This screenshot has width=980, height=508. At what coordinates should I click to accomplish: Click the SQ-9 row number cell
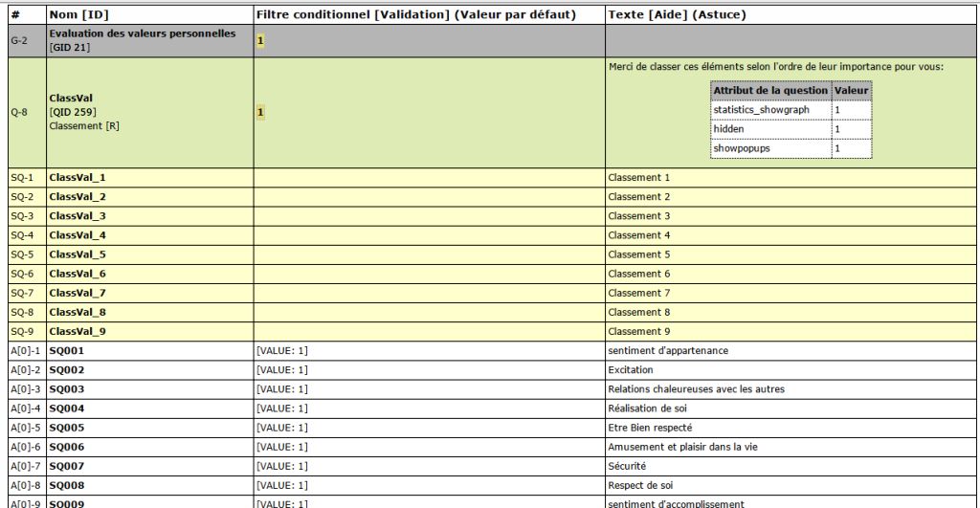click(x=21, y=331)
